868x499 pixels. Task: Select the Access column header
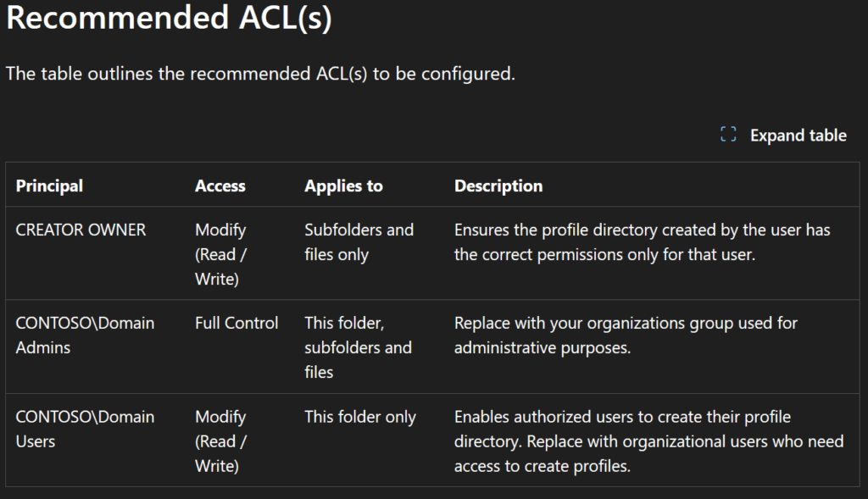coord(220,186)
